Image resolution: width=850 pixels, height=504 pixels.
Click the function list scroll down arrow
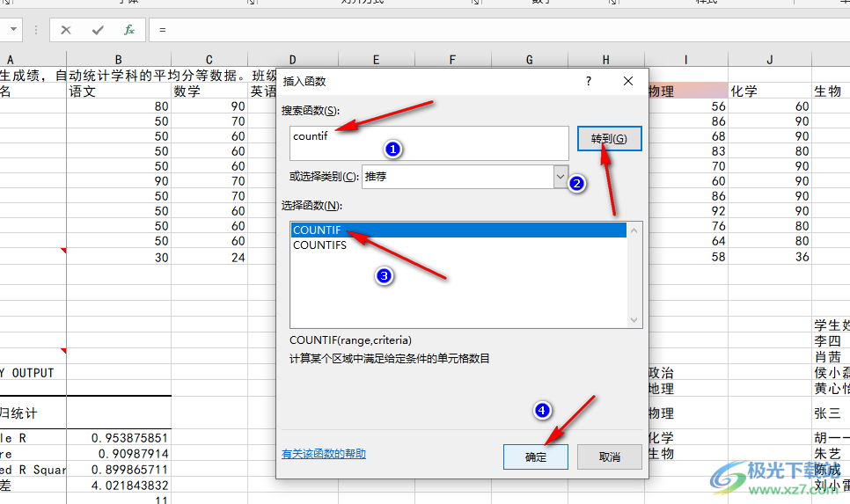click(634, 320)
